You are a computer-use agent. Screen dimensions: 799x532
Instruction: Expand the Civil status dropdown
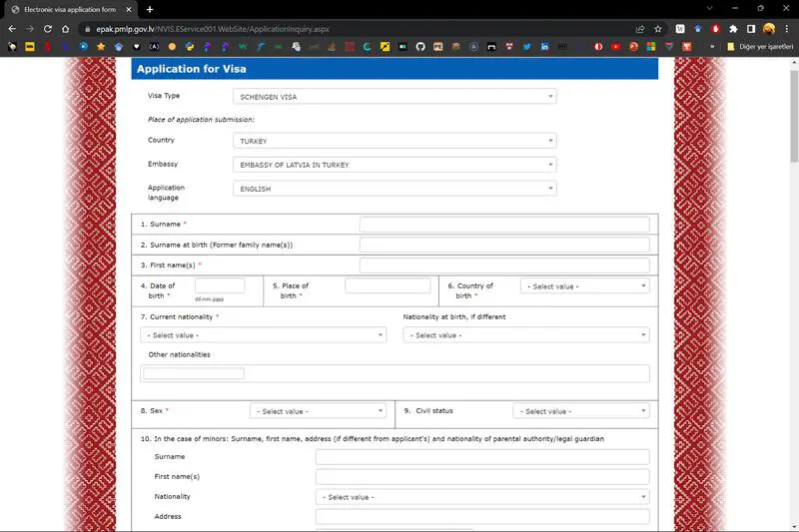coord(581,411)
